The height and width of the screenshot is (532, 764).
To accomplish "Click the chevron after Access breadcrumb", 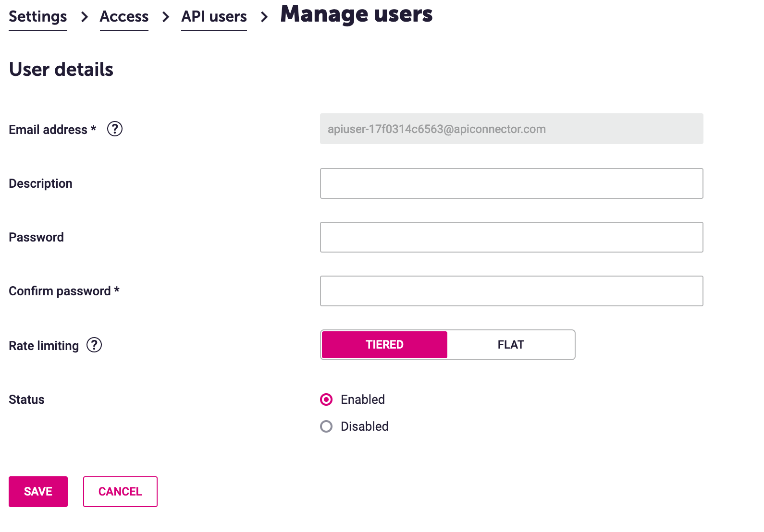I will pyautogui.click(x=166, y=17).
